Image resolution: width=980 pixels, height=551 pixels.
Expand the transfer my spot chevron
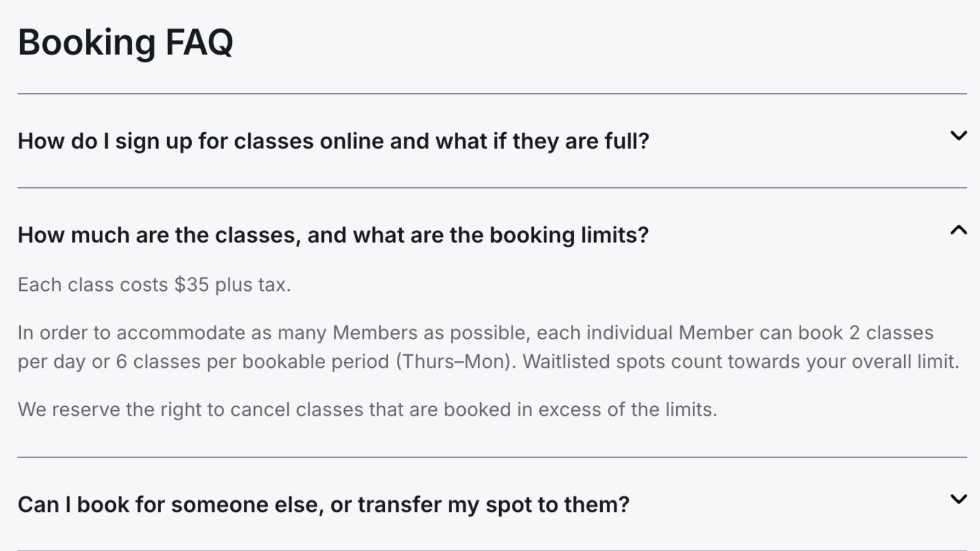958,499
